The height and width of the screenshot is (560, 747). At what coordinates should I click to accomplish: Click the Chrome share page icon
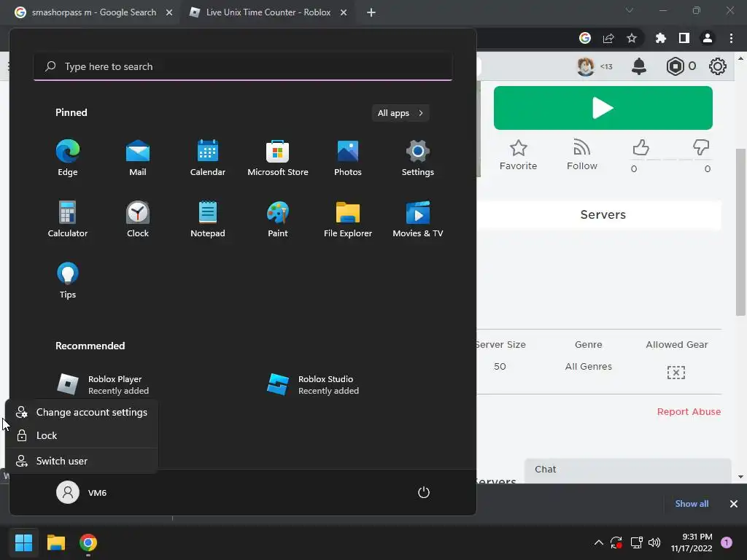tap(608, 38)
